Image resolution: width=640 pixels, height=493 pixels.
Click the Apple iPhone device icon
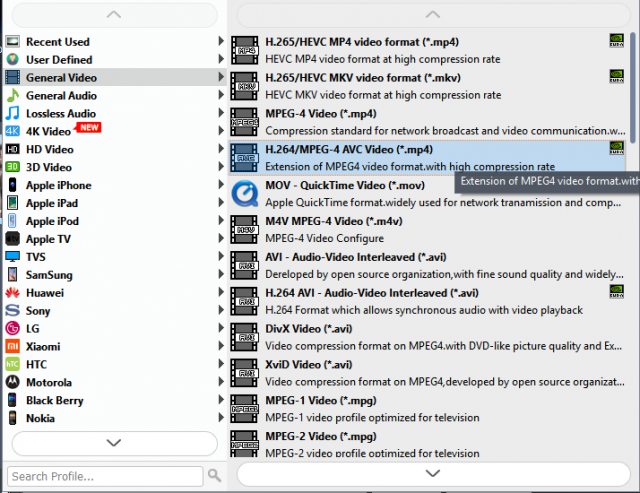coord(13,185)
